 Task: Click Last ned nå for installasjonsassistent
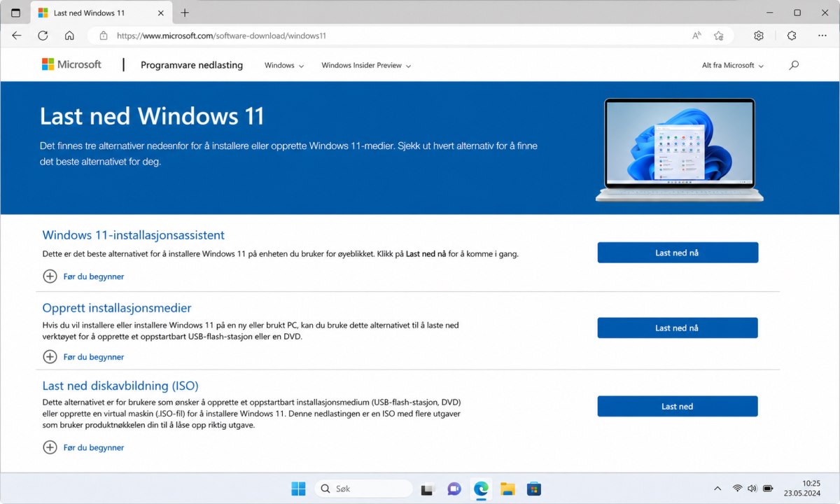(678, 253)
